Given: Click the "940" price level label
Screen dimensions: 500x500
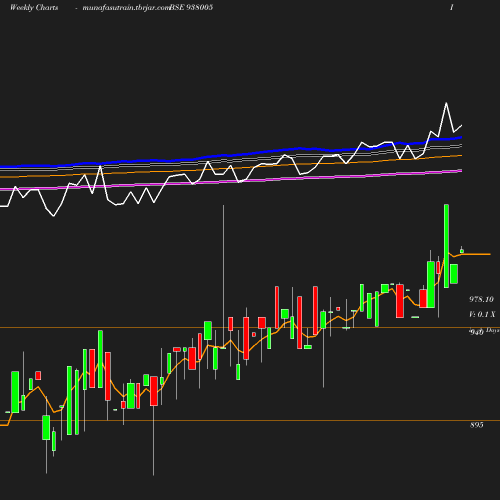Looking at the screenshot, I should click(x=477, y=332).
